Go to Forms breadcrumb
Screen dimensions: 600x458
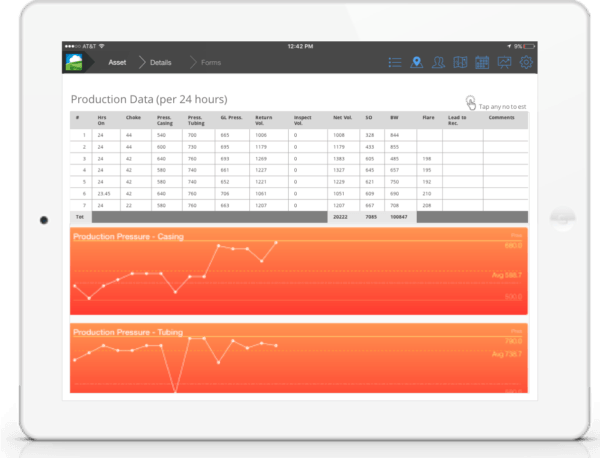pos(211,62)
